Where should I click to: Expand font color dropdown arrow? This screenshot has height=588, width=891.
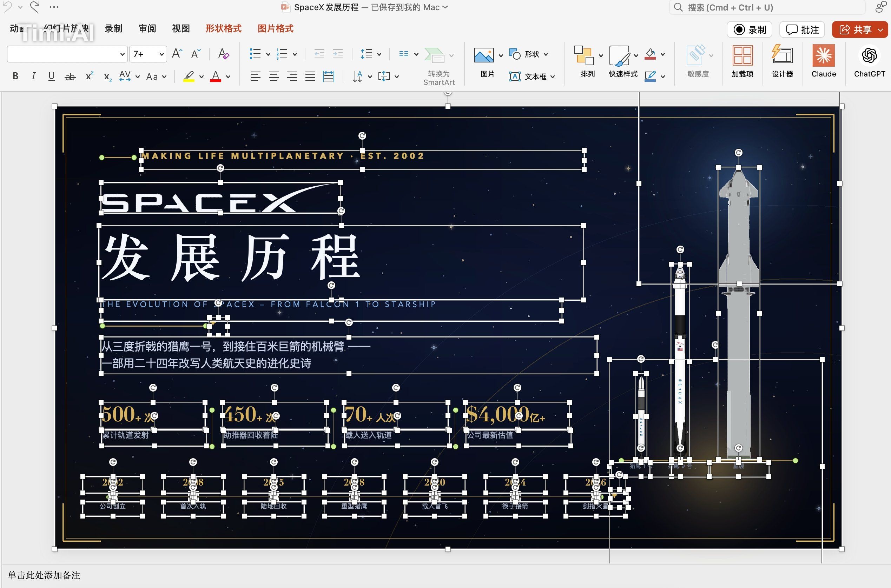[228, 77]
